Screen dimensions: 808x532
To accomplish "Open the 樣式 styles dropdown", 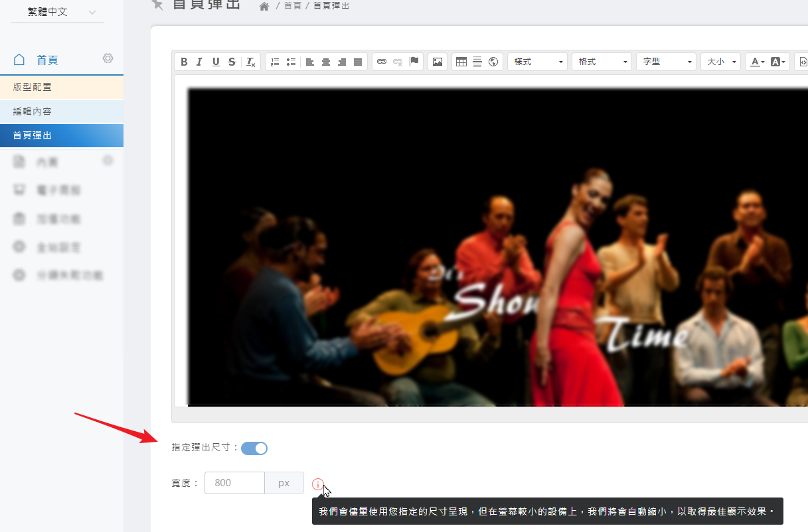I will pyautogui.click(x=538, y=62).
